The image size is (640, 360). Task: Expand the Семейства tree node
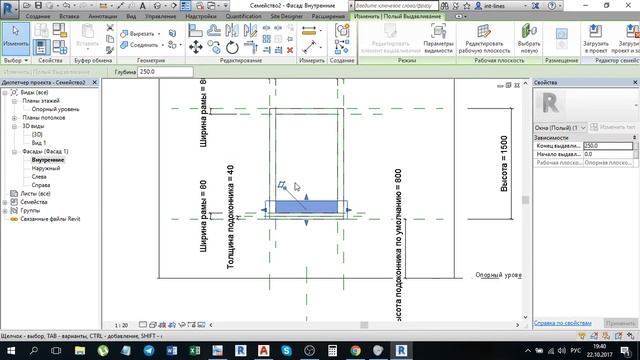click(x=5, y=202)
